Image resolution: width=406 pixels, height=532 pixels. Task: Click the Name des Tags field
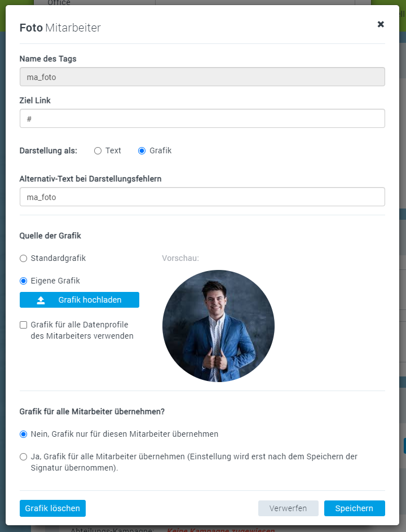pyautogui.click(x=202, y=77)
